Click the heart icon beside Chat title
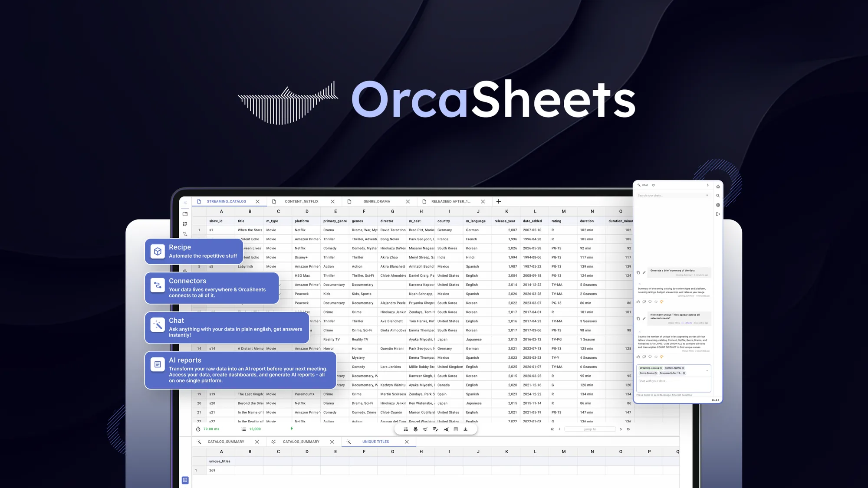This screenshot has height=488, width=868. point(653,185)
